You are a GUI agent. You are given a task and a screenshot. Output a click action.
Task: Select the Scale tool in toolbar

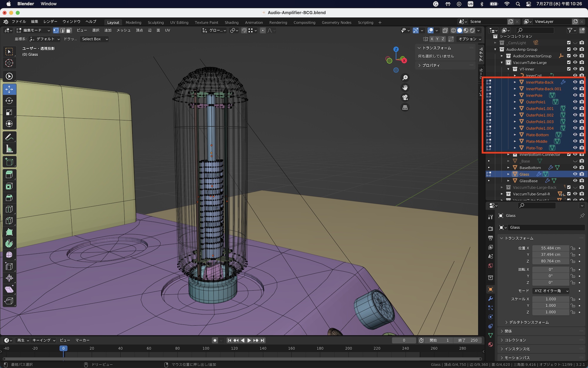click(9, 112)
